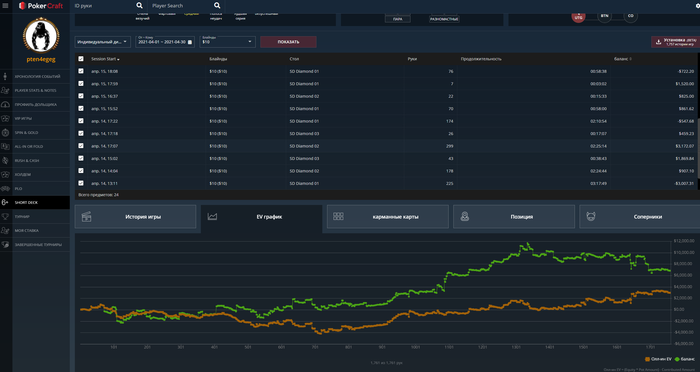
Task: Click the red show results button
Action: tap(288, 42)
